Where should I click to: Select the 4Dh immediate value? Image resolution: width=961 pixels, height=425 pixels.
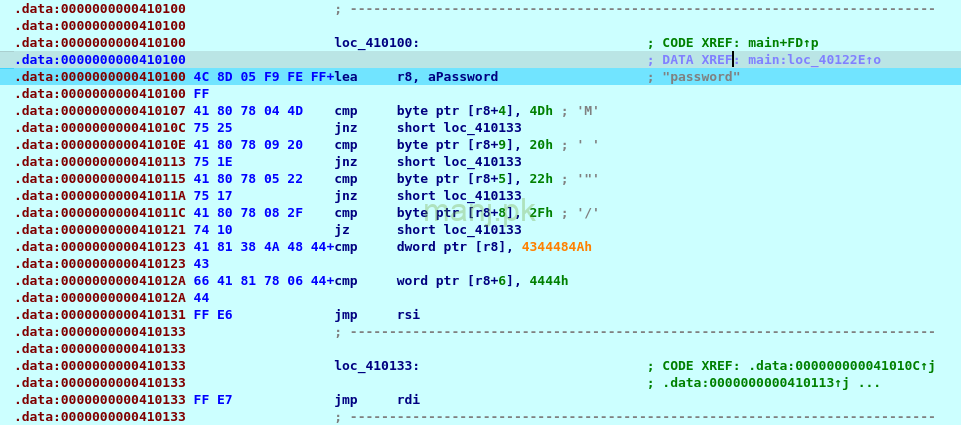[x=541, y=111]
